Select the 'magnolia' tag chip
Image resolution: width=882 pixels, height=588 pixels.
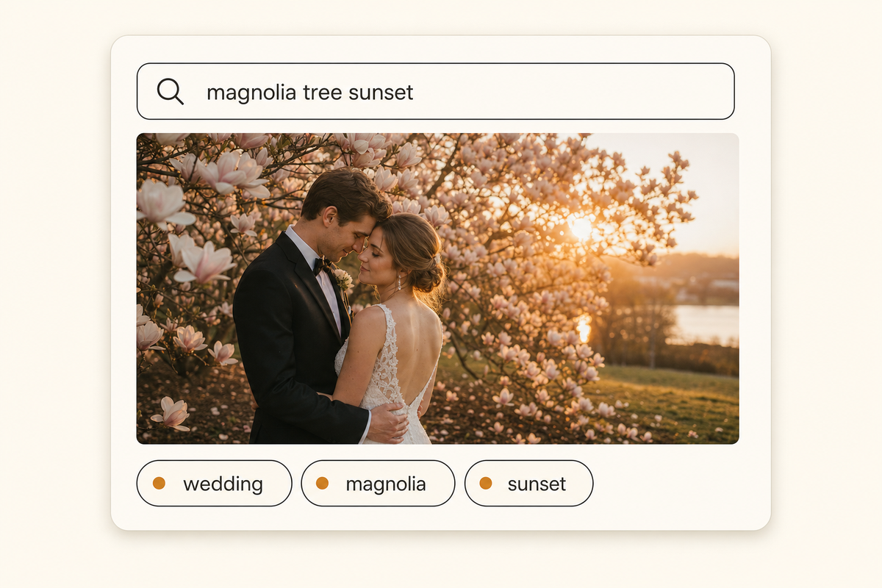pyautogui.click(x=378, y=483)
